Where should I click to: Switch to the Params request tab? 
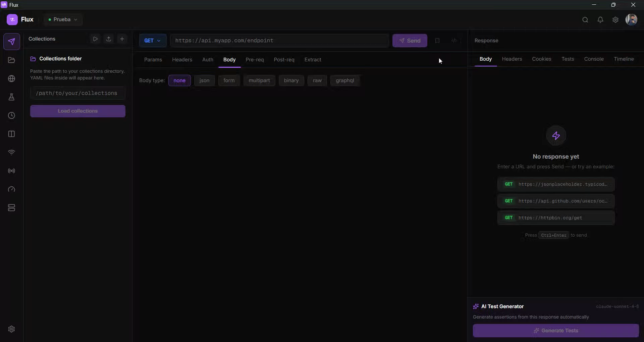click(x=153, y=60)
